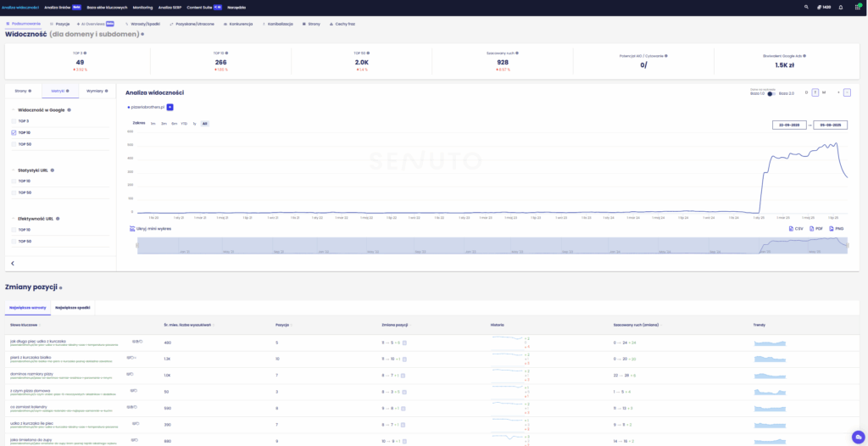This screenshot has height=446, width=868.
Task: Click the info icon next to TOP 3 metric
Action: (86, 53)
